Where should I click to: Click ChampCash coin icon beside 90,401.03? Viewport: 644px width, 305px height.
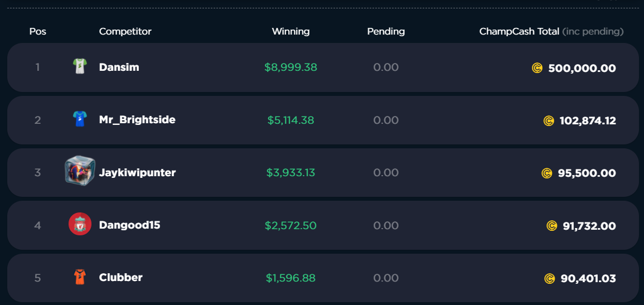550,279
